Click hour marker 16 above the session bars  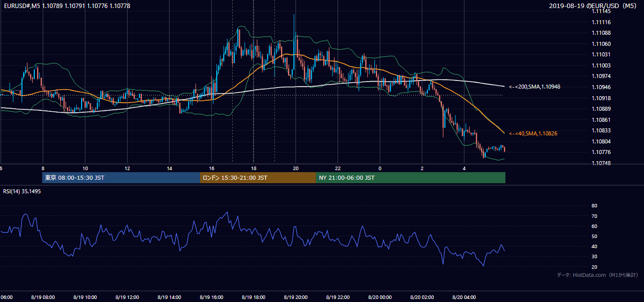point(212,169)
